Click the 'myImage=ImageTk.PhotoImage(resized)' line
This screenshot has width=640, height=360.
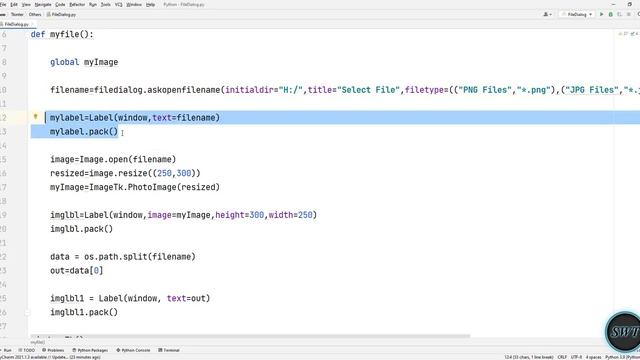135,187
